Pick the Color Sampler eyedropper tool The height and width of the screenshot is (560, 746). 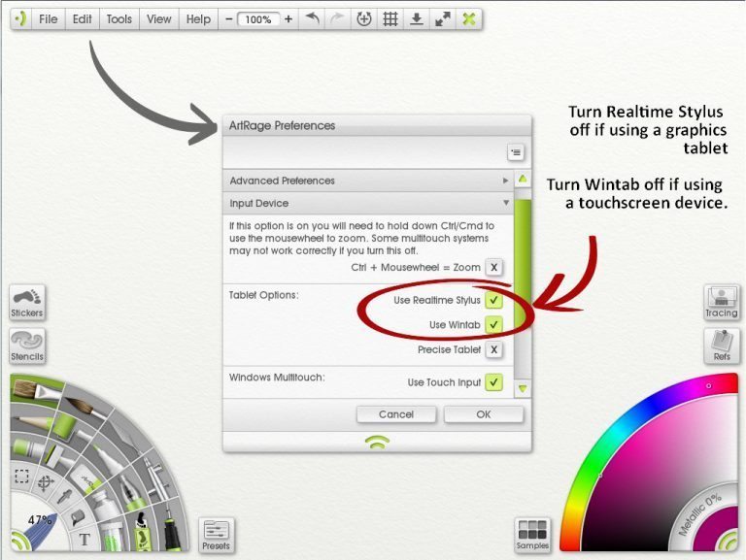[x=65, y=496]
